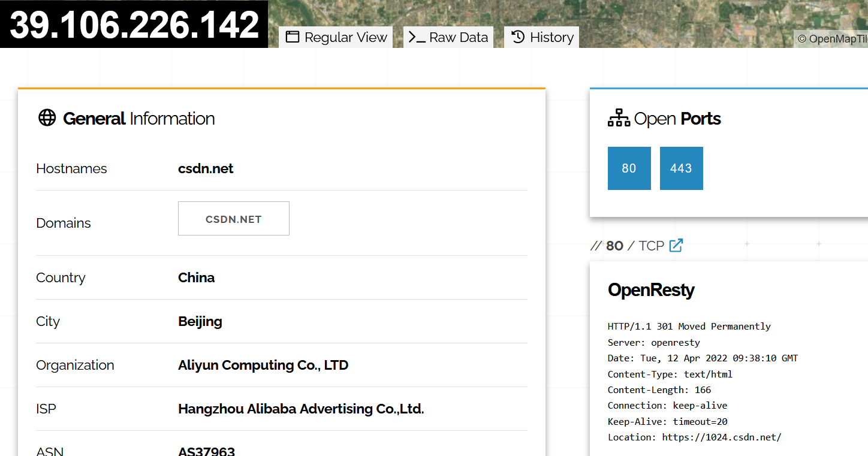The image size is (868, 456).
Task: Click the OpenMapTiles attribution link
Action: click(838, 39)
